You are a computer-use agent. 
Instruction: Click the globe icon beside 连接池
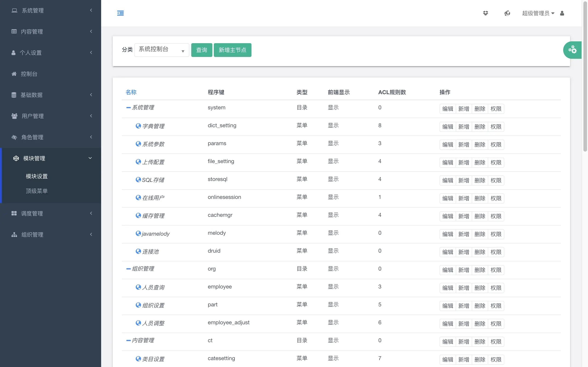[x=138, y=251]
